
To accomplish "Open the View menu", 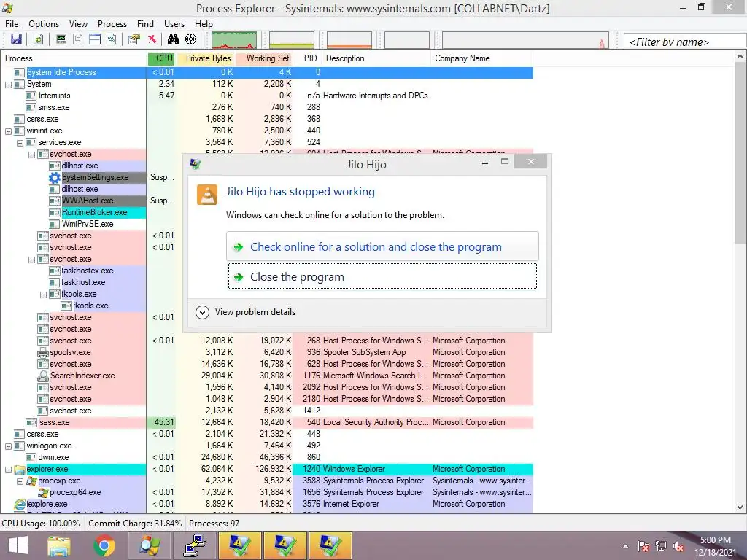I will (x=78, y=24).
